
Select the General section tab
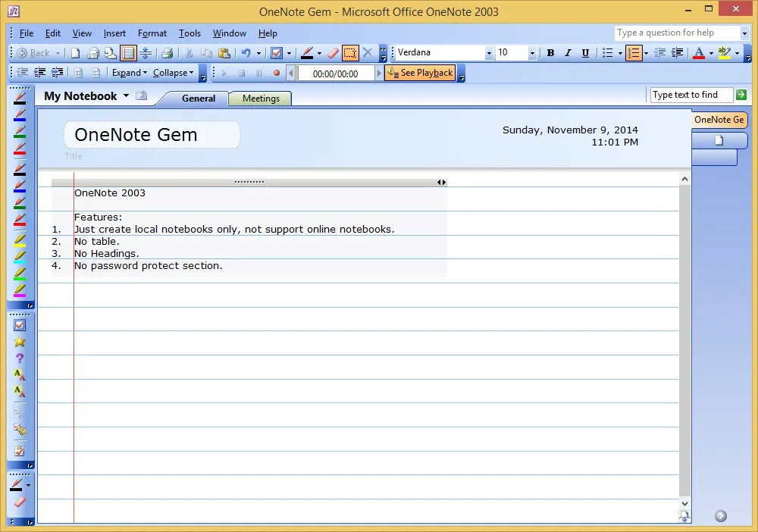198,98
